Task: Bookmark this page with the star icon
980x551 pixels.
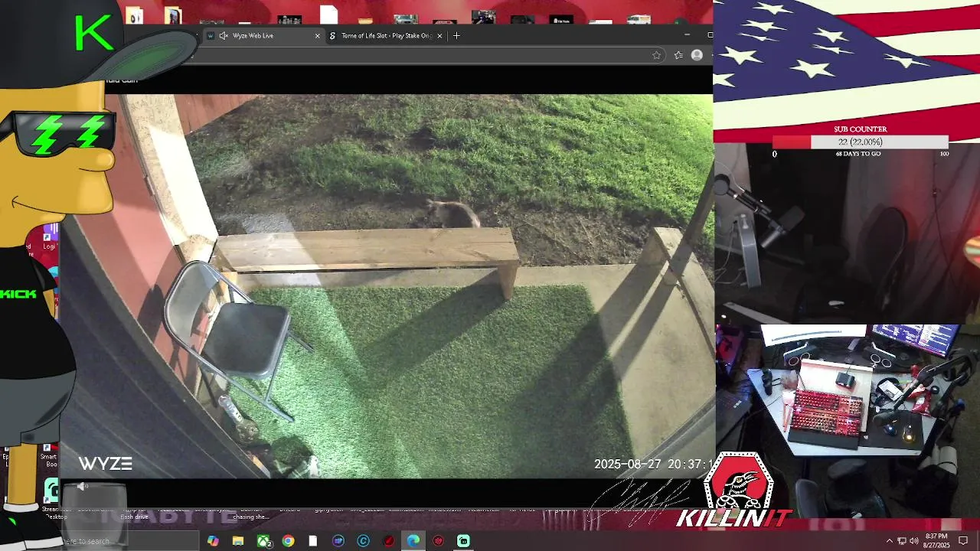Action: [x=656, y=55]
